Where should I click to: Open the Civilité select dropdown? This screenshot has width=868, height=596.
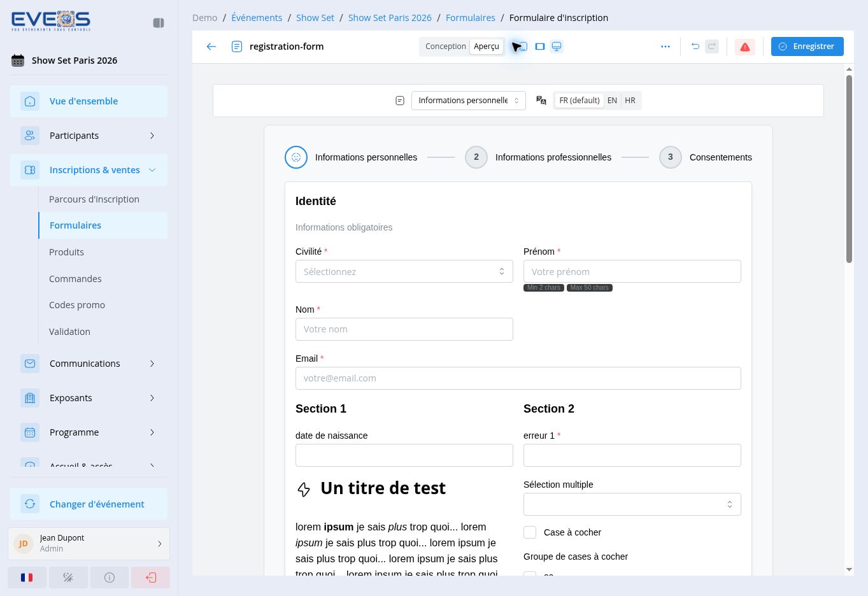click(404, 271)
